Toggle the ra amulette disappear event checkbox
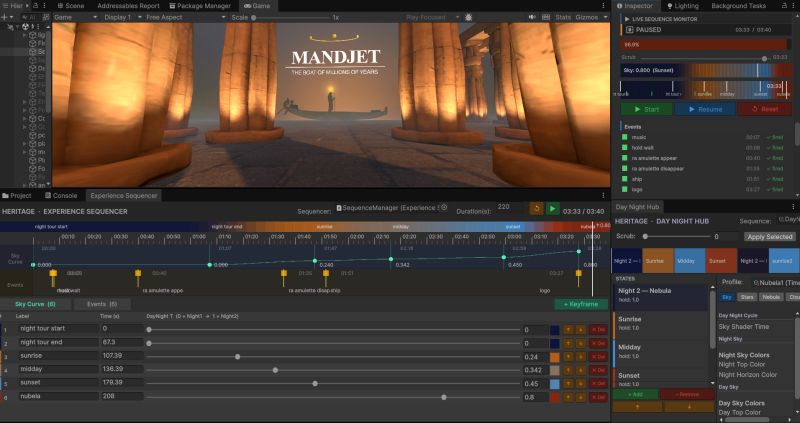This screenshot has height=423, width=800. (x=624, y=168)
